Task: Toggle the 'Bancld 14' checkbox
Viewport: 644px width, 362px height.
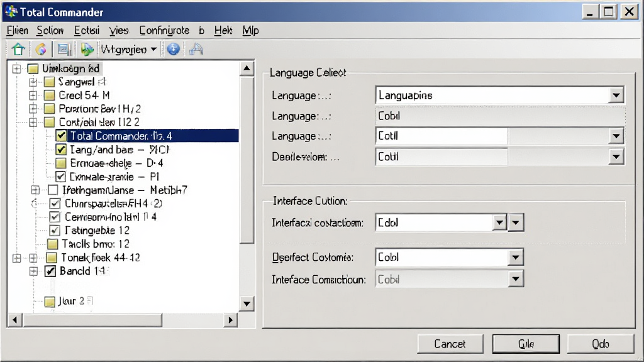Action: (50, 271)
